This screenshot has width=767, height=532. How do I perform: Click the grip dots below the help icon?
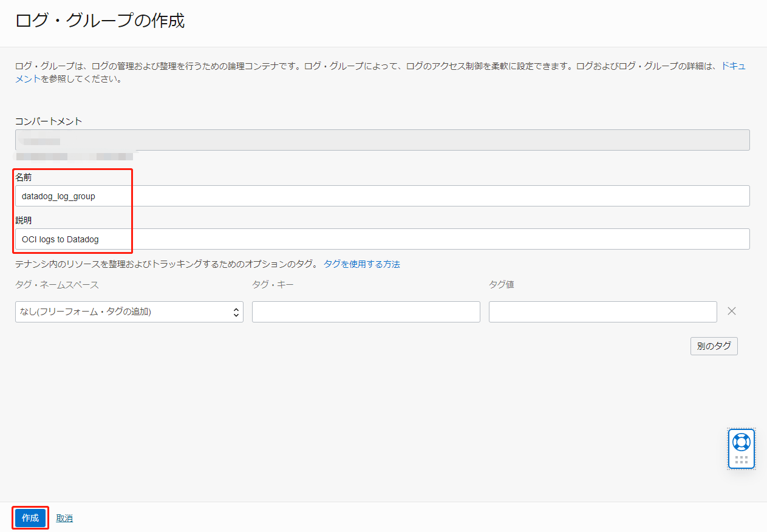[741, 460]
